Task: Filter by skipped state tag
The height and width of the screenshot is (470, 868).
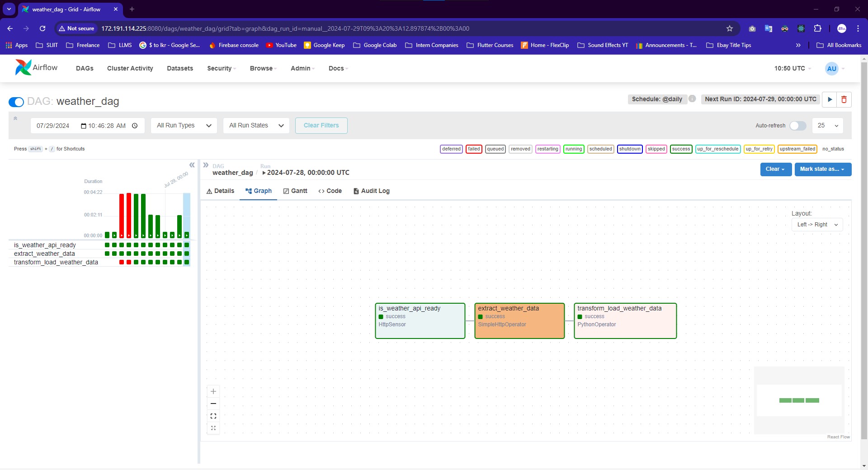Action: [x=656, y=149]
